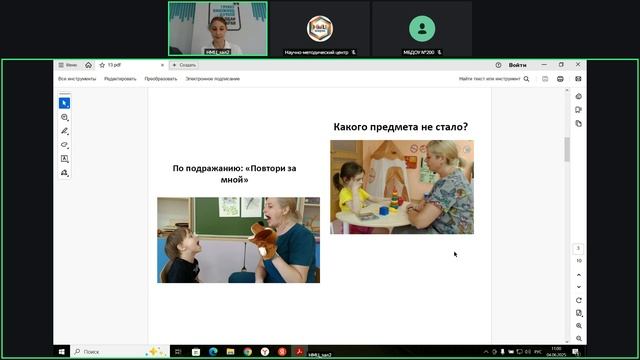Click the heading По подражанию: «Повтори за мной»
Viewport: 640px width, 360px height.
(234, 173)
